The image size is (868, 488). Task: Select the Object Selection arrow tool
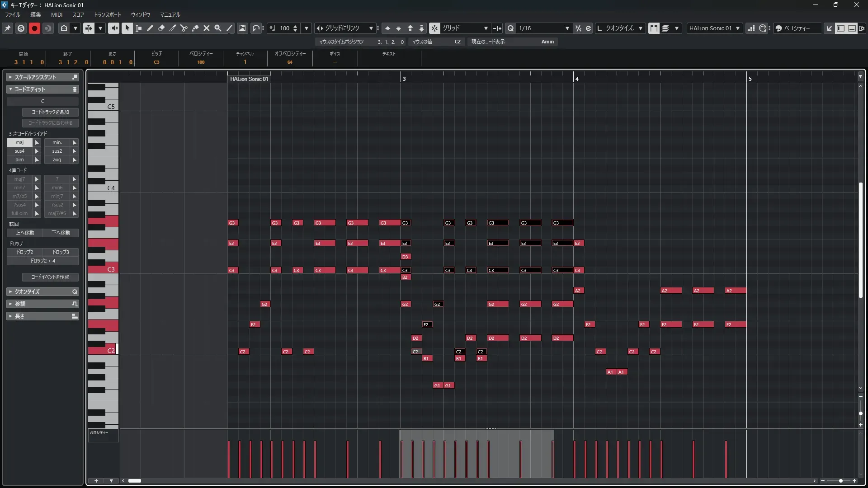[127, 28]
